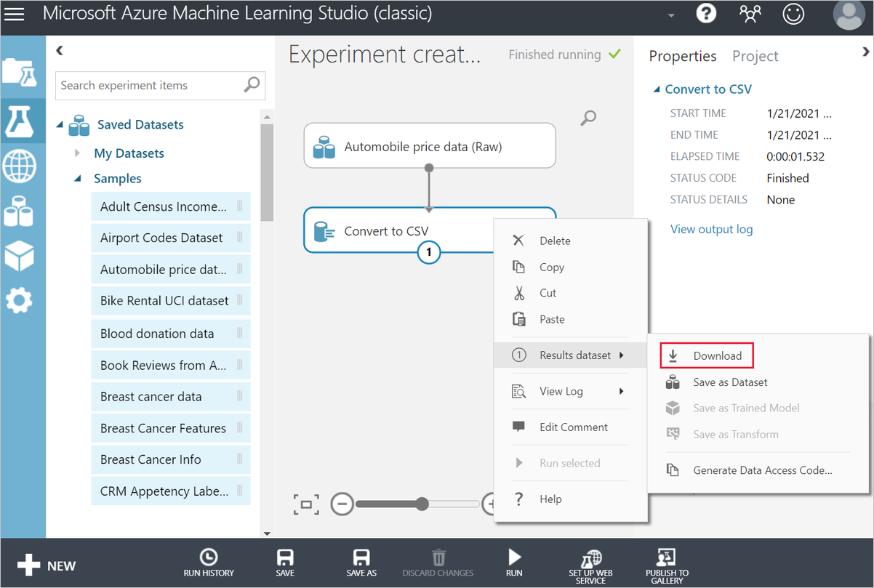Image resolution: width=874 pixels, height=588 pixels.
Task: Open the Projects sidebar icon
Action: point(20,72)
